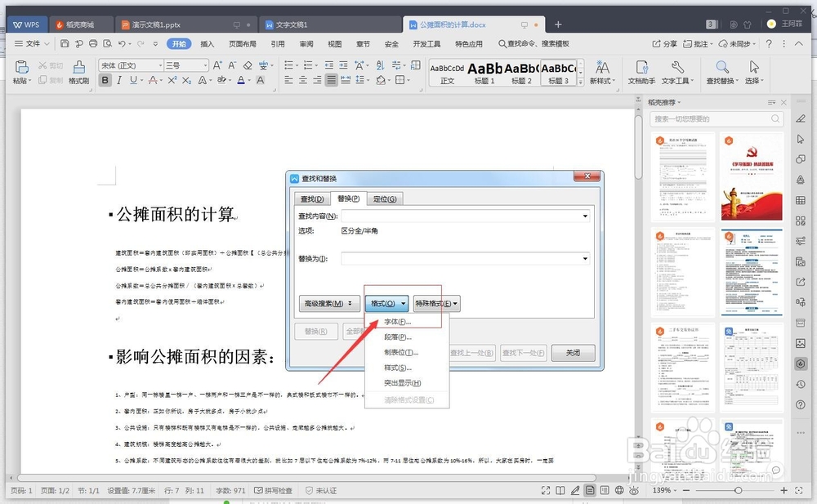Apply center alignment from the ribbon

click(303, 79)
